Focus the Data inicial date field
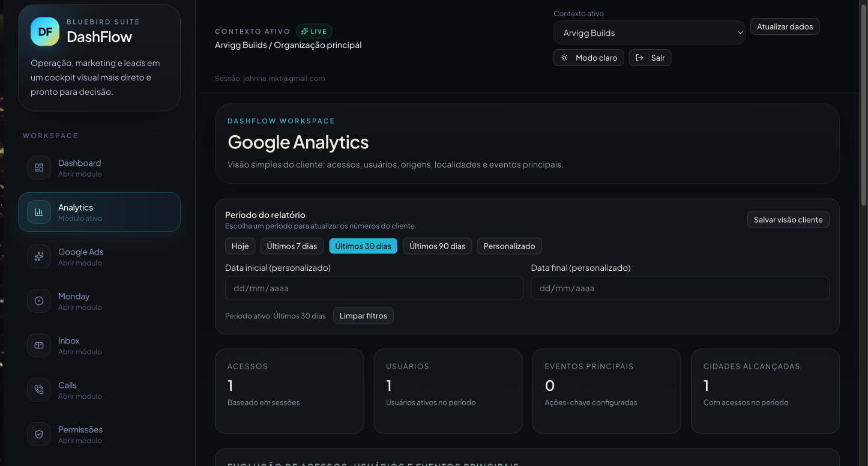Screen dimensions: 868x466 pyautogui.click(x=374, y=288)
